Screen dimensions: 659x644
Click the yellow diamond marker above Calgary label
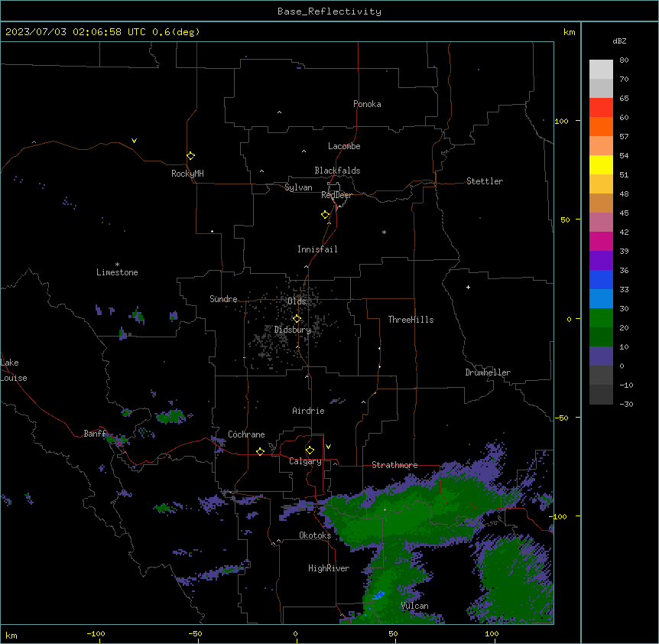[310, 450]
